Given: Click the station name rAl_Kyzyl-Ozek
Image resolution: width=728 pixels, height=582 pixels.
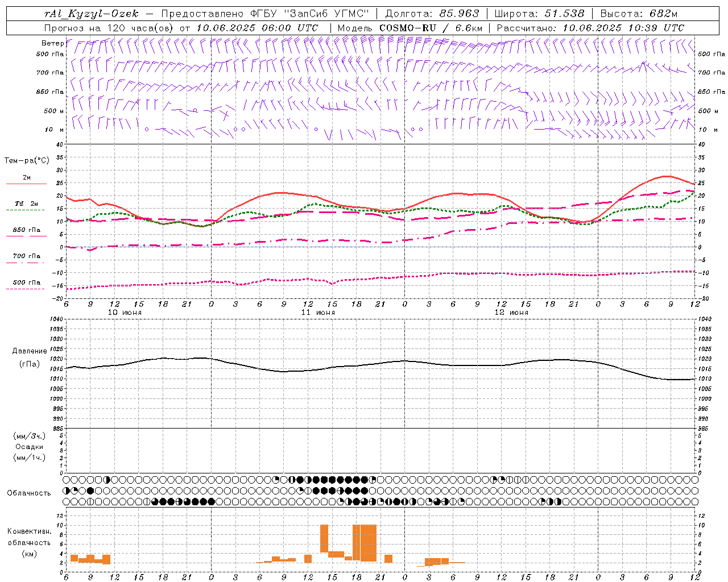Looking at the screenshot, I should point(91,14).
